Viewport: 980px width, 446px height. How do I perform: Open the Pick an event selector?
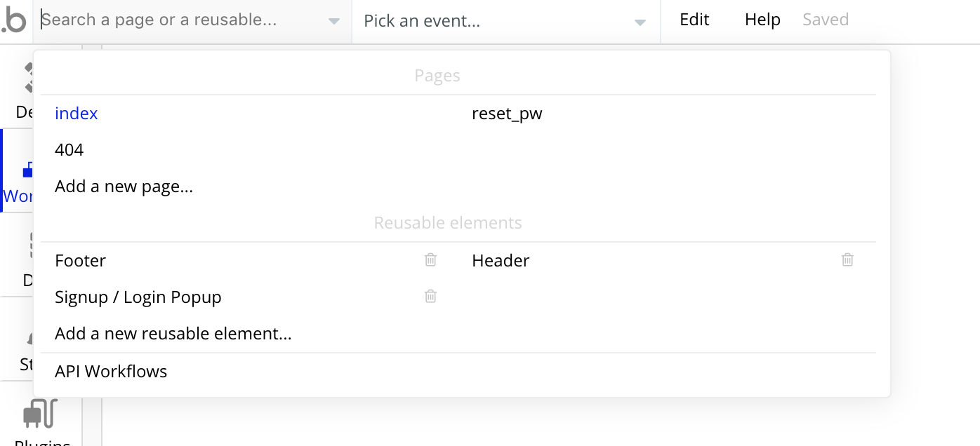[x=491, y=21]
